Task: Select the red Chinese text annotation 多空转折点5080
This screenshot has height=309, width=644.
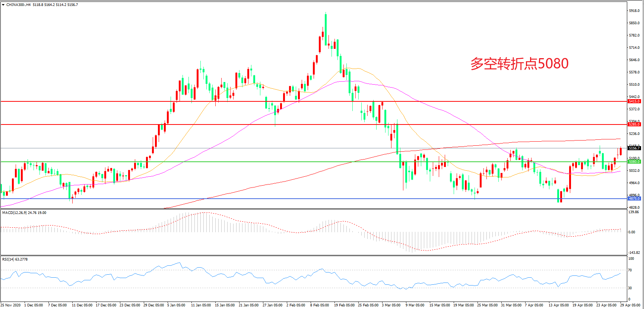Action: click(519, 64)
